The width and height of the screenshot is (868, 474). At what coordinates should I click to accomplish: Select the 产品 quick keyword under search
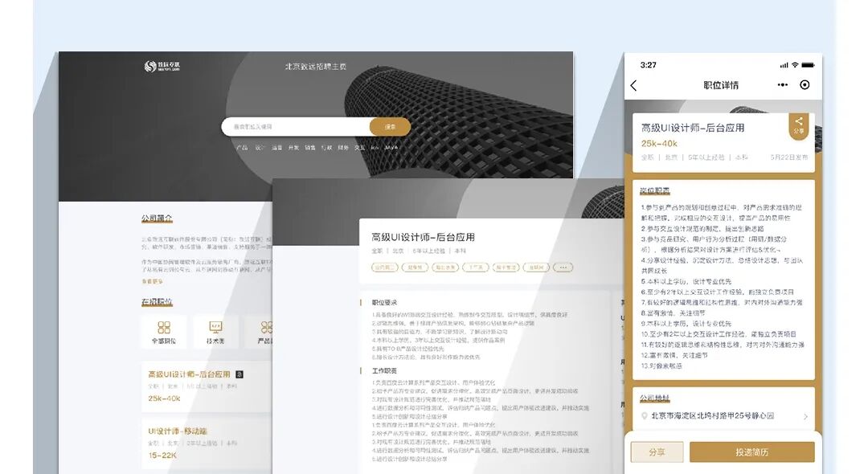pos(242,148)
